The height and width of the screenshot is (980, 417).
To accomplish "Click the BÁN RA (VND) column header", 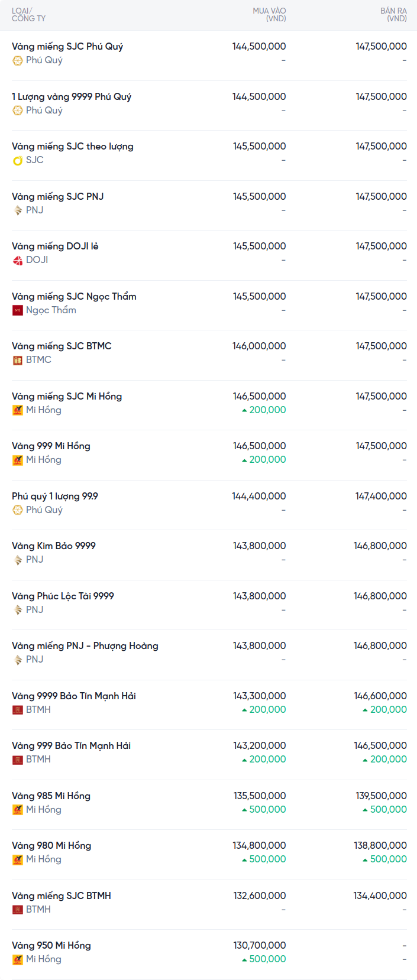I will click(393, 15).
